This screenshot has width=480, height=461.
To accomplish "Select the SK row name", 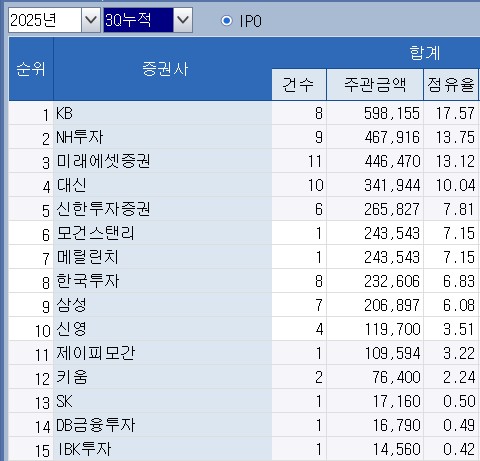I will 64,401.
